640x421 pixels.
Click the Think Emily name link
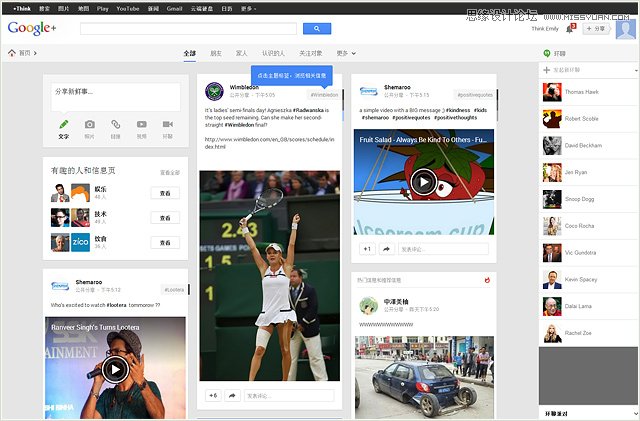(545, 29)
